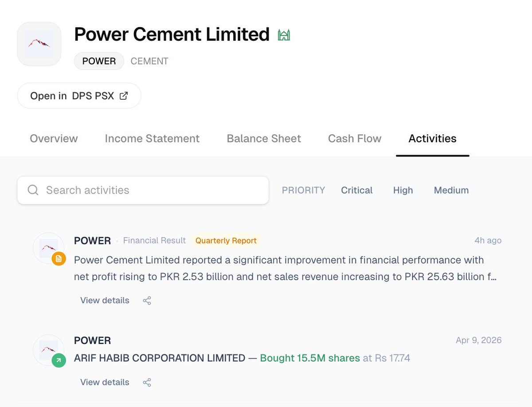Click the Power Cement company logo thumbnail
The width and height of the screenshot is (532, 407).
[x=39, y=44]
